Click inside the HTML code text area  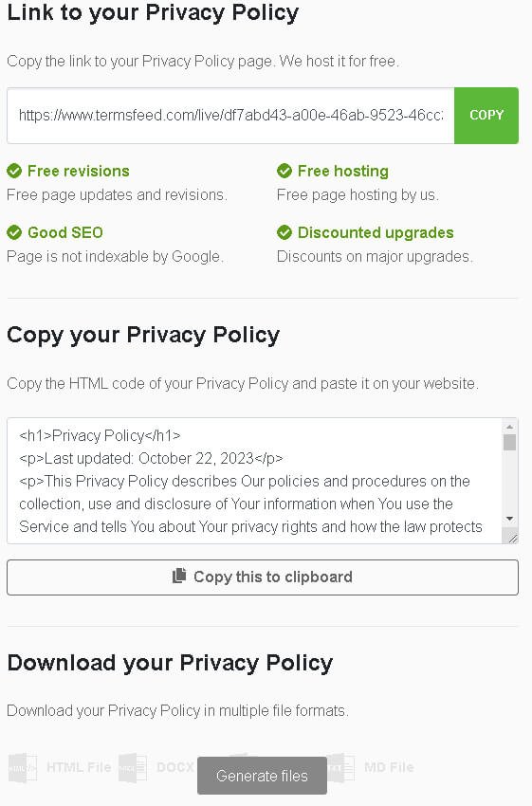[254, 481]
